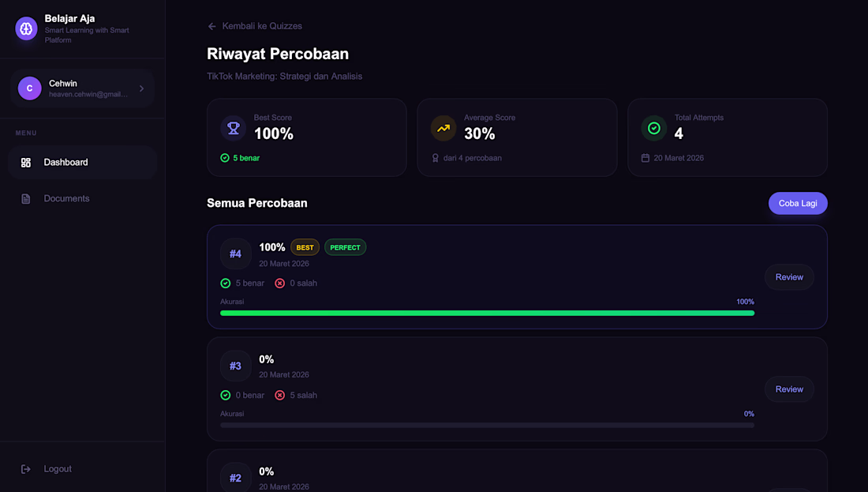
Task: Click the Coba Lagi button
Action: (x=798, y=203)
